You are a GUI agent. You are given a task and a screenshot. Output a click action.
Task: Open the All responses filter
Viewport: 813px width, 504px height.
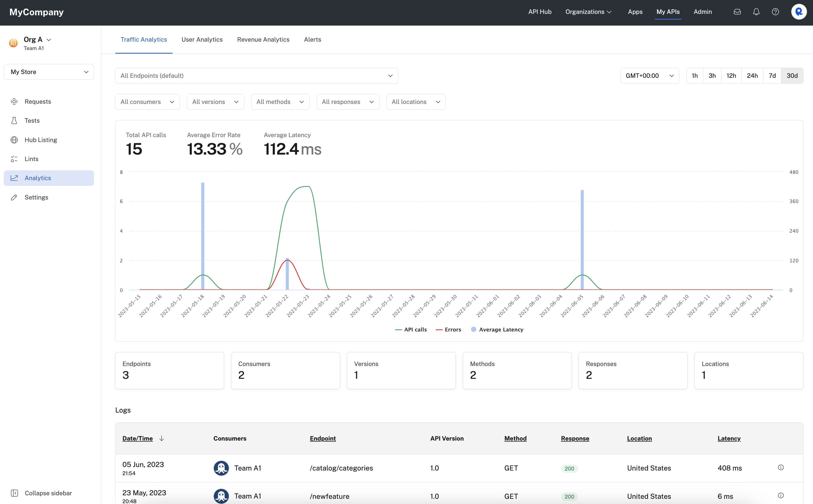(348, 102)
